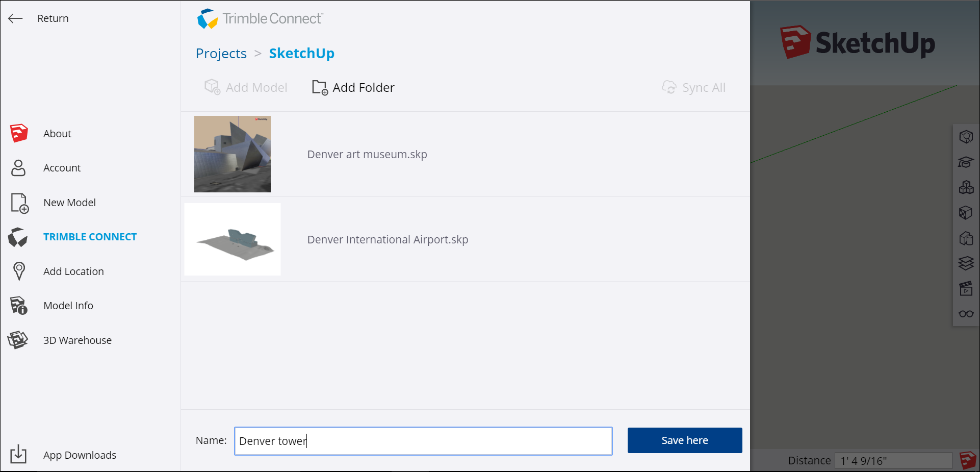Click the Trimble Connect sidebar icon
The height and width of the screenshot is (472, 980).
18,237
